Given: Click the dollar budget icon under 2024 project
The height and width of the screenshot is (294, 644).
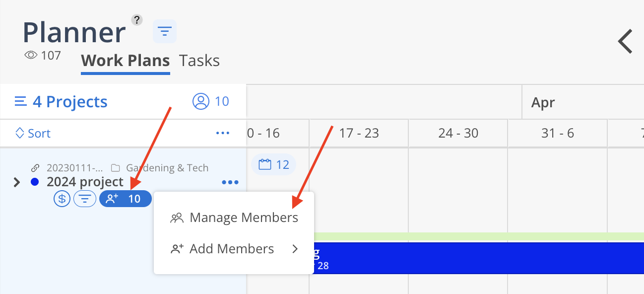Looking at the screenshot, I should click(x=62, y=199).
